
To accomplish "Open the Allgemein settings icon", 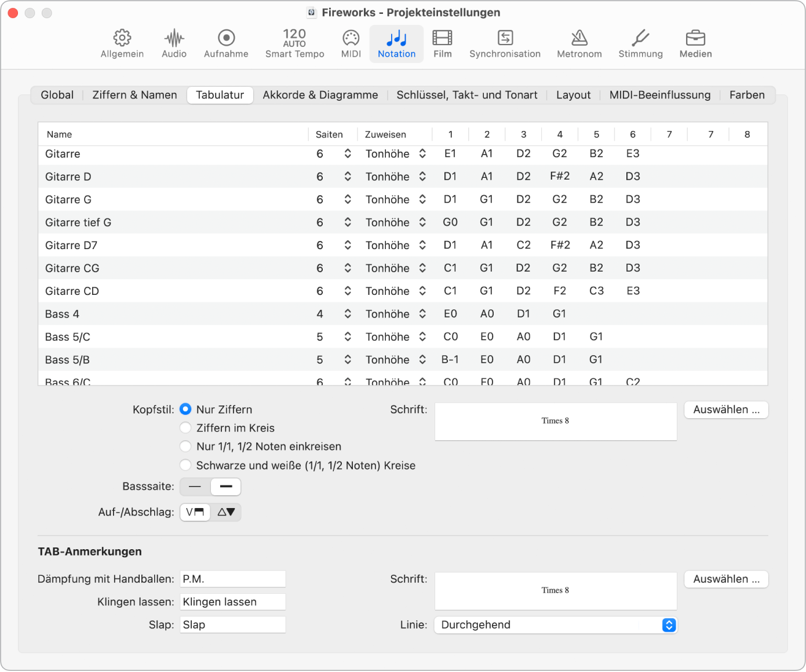I will (122, 43).
